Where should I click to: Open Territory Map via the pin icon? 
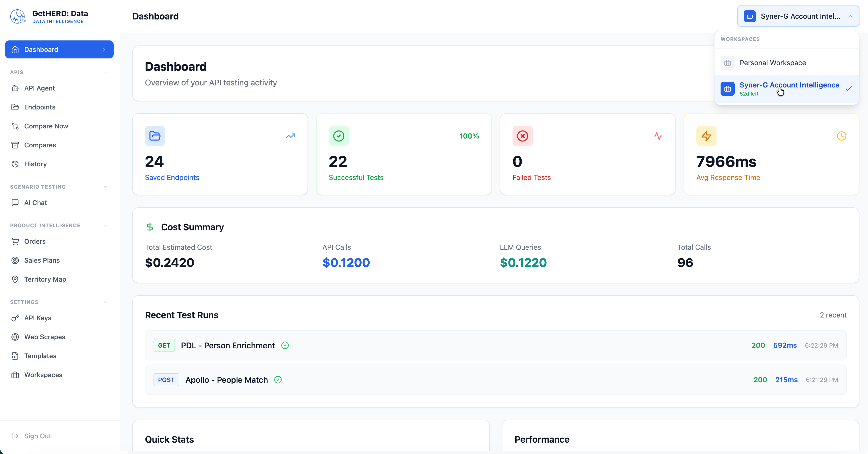tap(15, 279)
